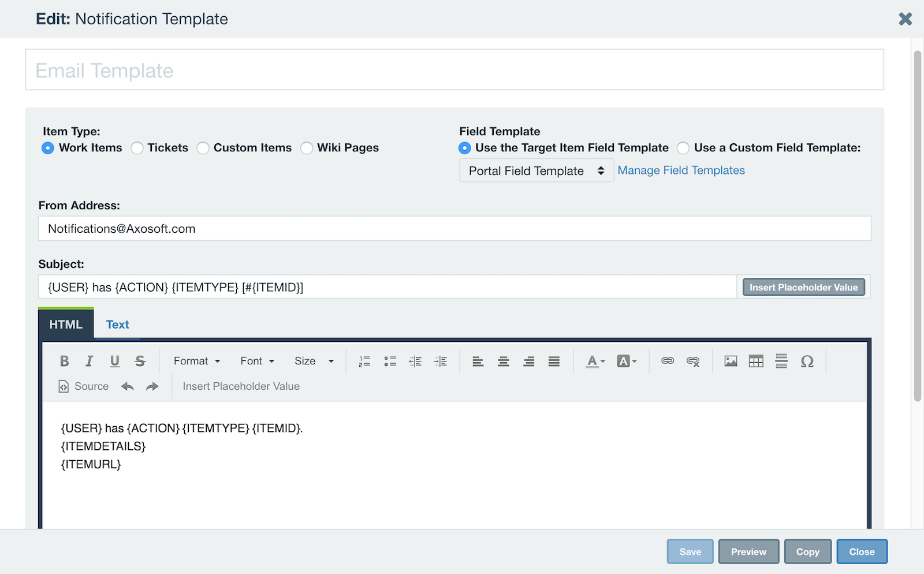This screenshot has width=924, height=574.
Task: Switch to the Text tab
Action: click(x=117, y=325)
